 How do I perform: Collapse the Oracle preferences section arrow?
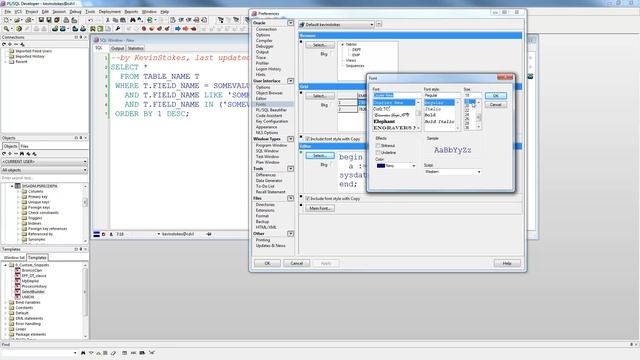pyautogui.click(x=290, y=23)
